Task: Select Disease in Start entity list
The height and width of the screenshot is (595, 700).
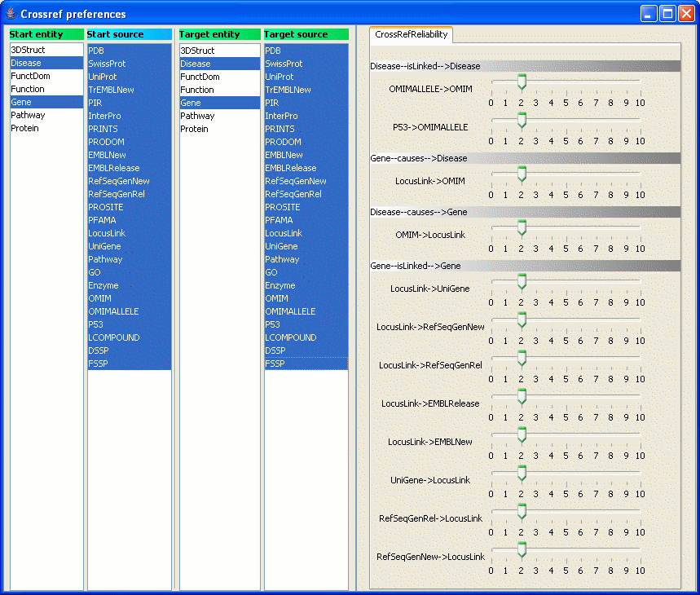Action: tap(46, 63)
